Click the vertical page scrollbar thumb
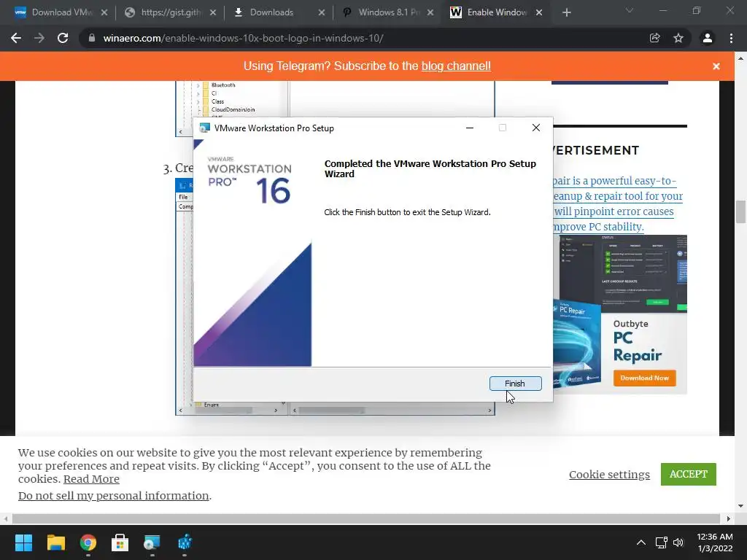Viewport: 747px width, 560px height. point(740,212)
